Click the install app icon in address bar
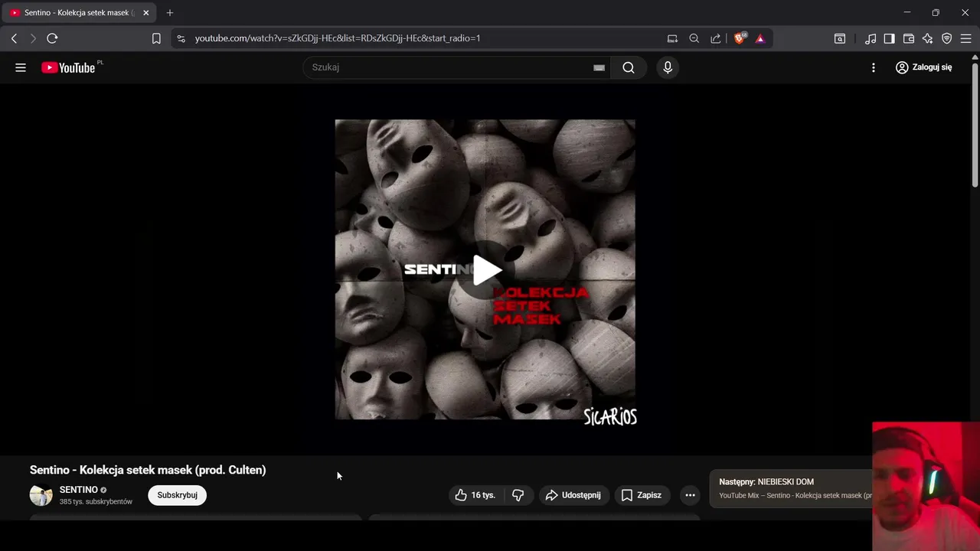Image resolution: width=980 pixels, height=551 pixels. coord(672,38)
